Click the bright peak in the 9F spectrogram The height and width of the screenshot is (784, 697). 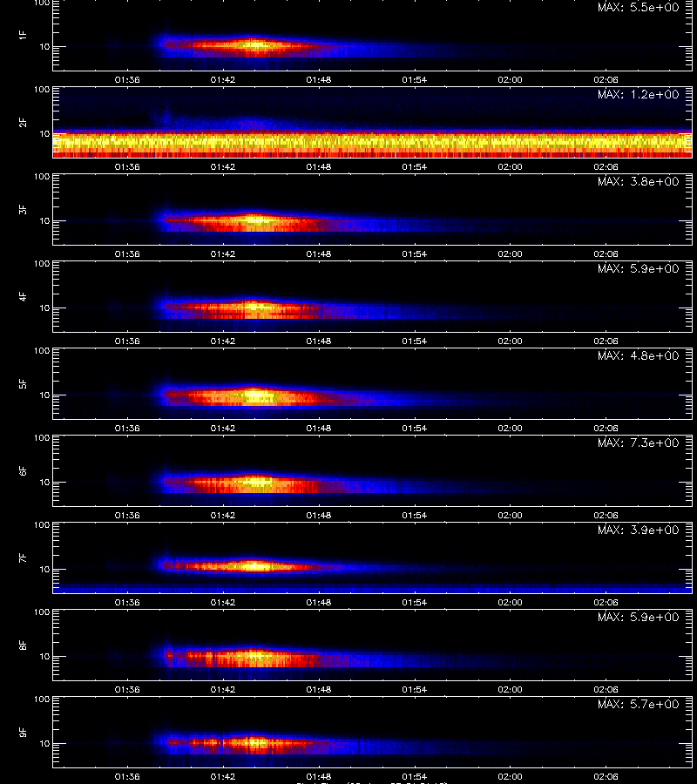(255, 742)
